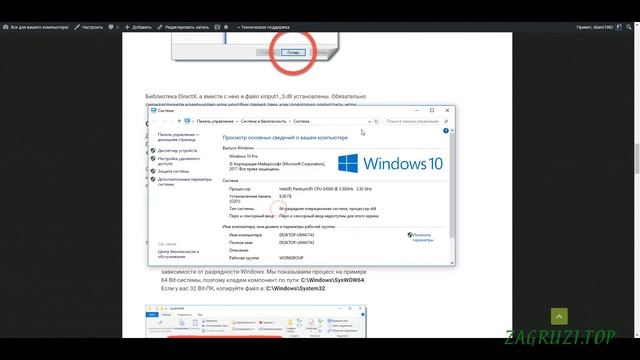Click the browser page vertical scrollbar thumb
The width and height of the screenshot is (640, 360).
coord(637,158)
